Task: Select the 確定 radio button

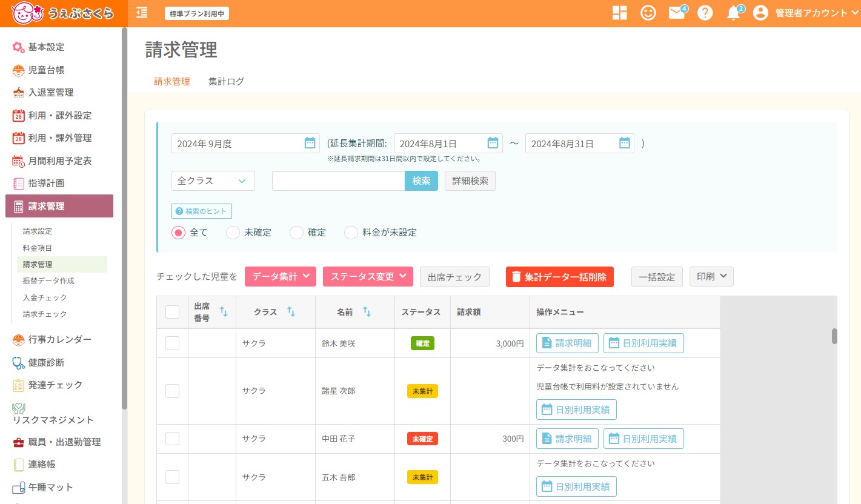Action: (296, 233)
